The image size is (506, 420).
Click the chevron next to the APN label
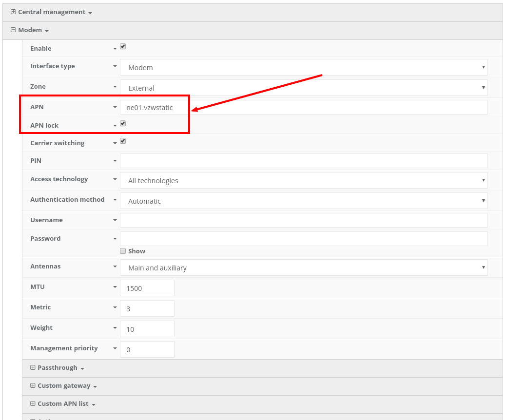pos(115,107)
